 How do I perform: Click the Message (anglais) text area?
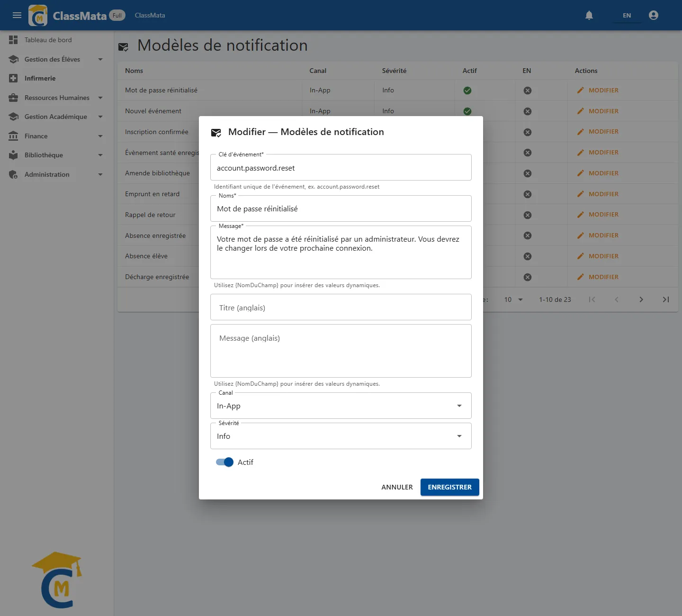click(341, 351)
